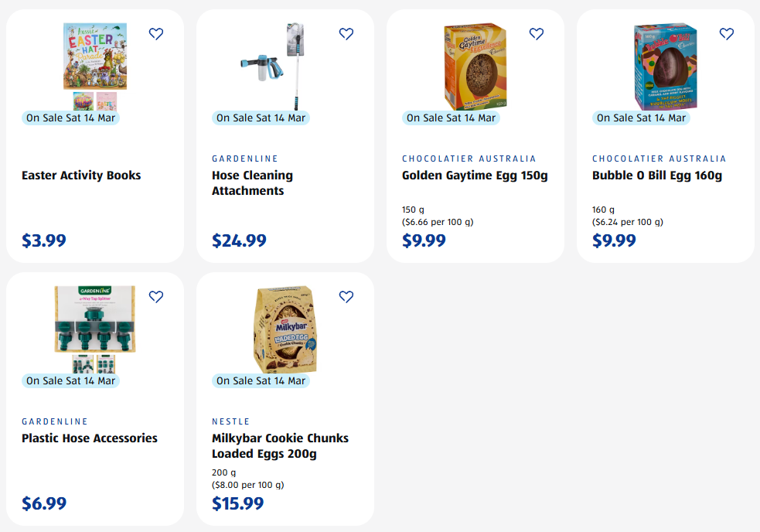
Task: Click the Nestle brand label
Action: [x=231, y=421]
